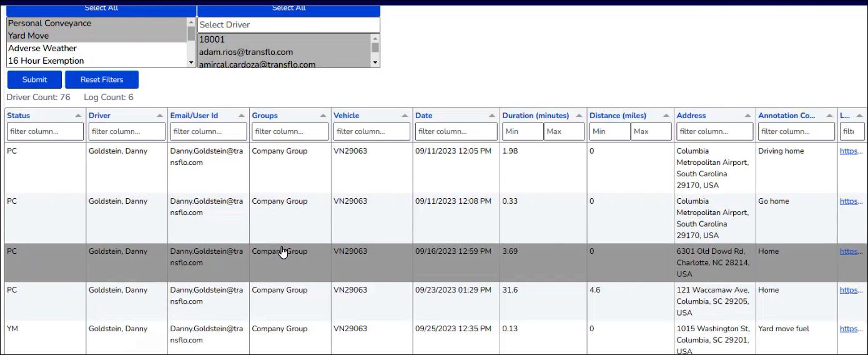Click sort arrow in Email/User Id header

tap(241, 116)
